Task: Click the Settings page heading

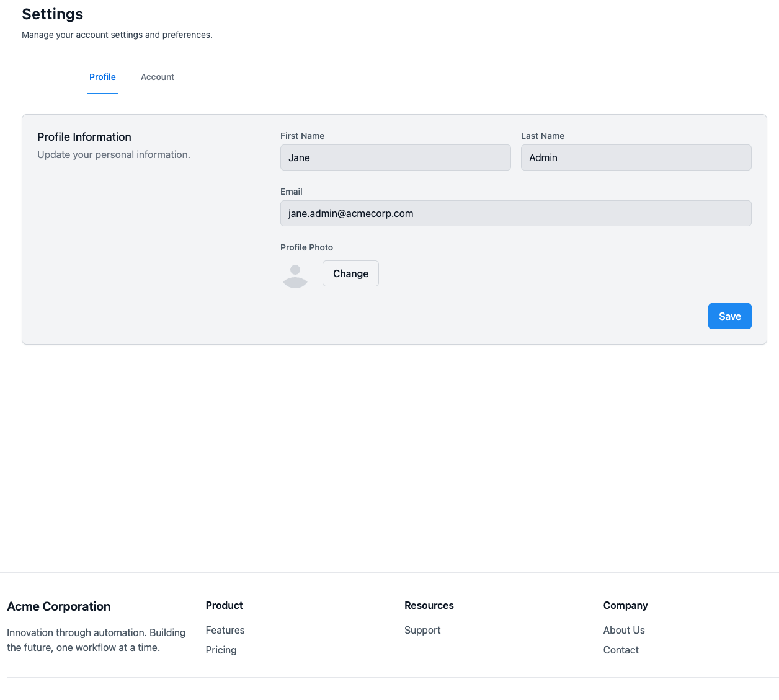Action: coord(53,14)
